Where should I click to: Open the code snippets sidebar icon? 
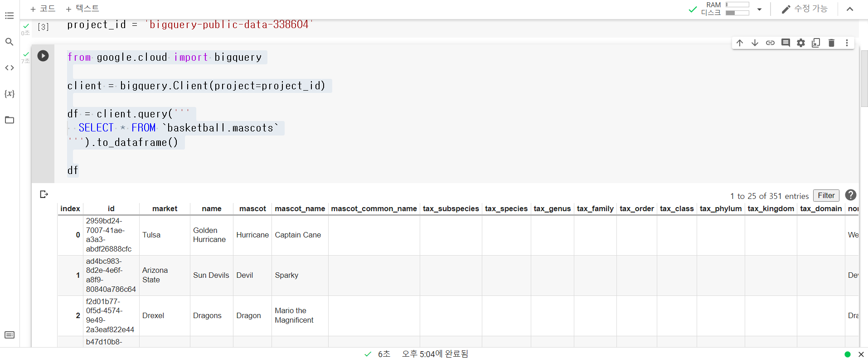10,68
